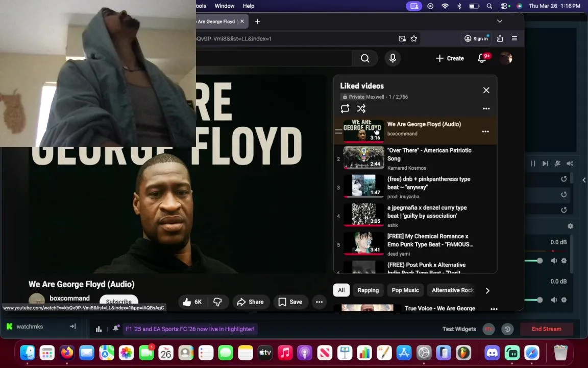Open the Firefox hamburger application menu
The width and height of the screenshot is (588, 368).
(x=514, y=38)
